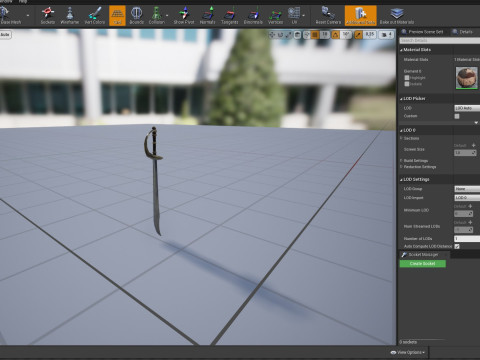The image size is (480, 360).
Task: Open the Socket Manager tab
Action: (424, 255)
